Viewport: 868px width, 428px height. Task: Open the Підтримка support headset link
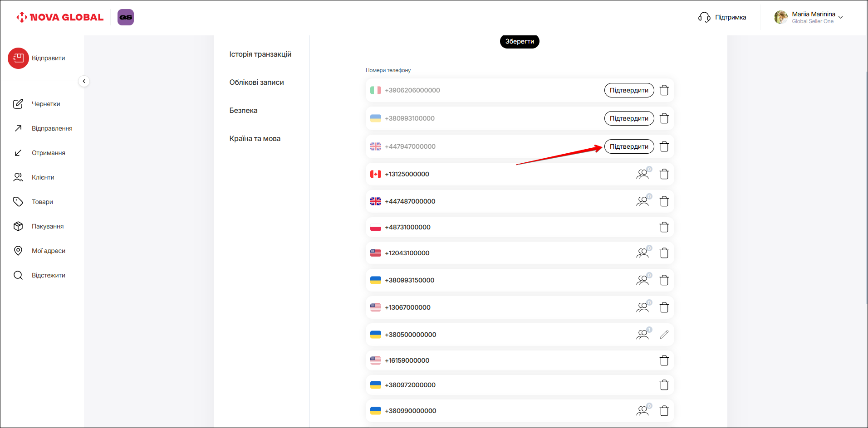click(722, 17)
